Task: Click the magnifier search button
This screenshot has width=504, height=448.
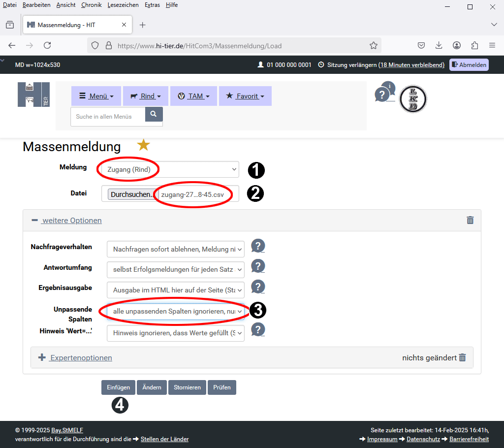Action: [x=154, y=114]
